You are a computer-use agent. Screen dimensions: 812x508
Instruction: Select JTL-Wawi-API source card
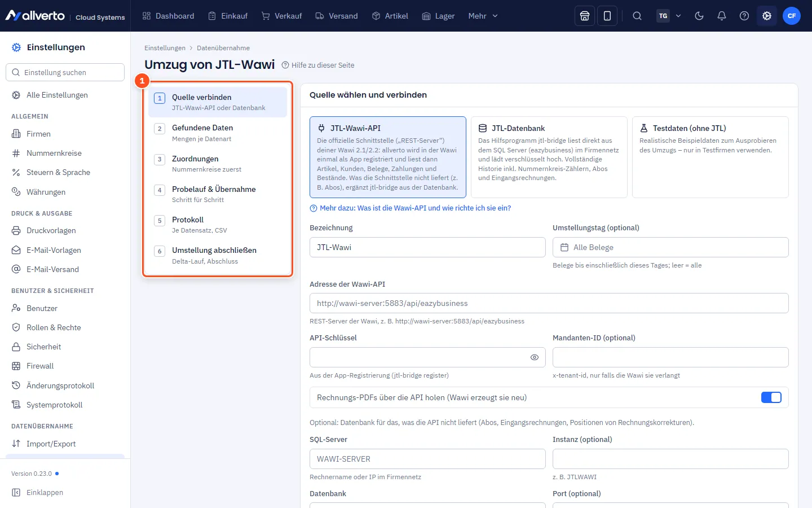click(x=388, y=157)
